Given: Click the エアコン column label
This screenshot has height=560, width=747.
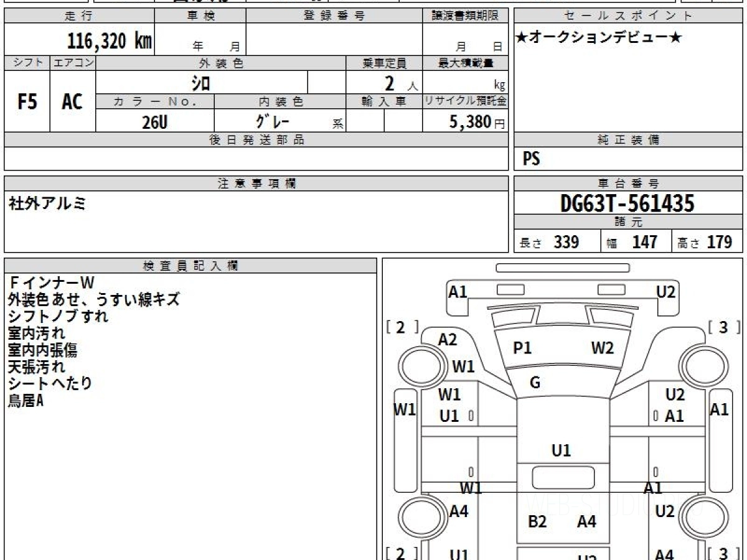Looking at the screenshot, I should (73, 63).
